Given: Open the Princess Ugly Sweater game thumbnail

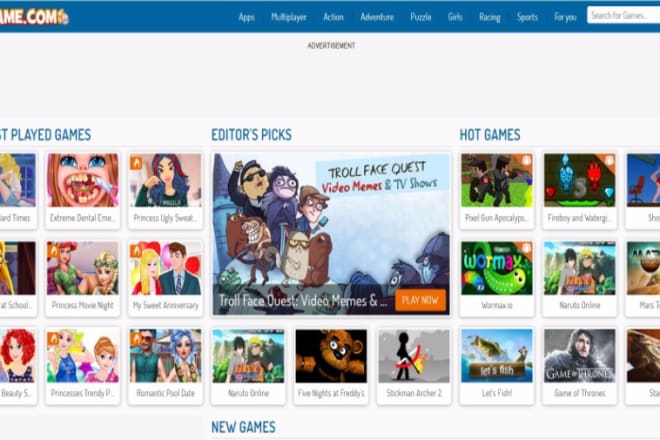Looking at the screenshot, I should [x=165, y=180].
